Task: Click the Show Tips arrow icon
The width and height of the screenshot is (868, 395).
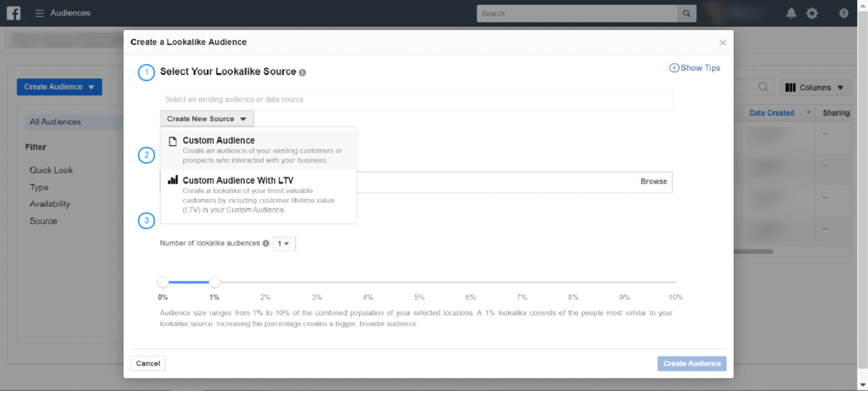Action: [x=674, y=68]
